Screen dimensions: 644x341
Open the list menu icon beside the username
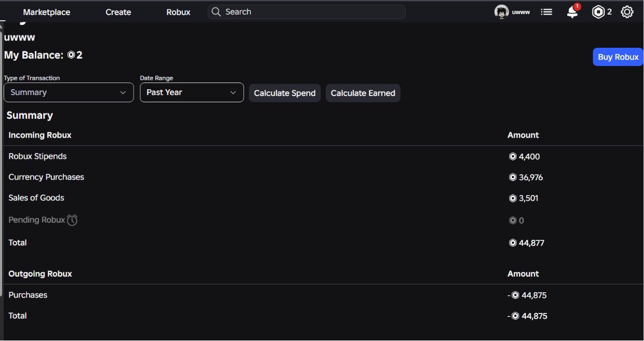(x=546, y=11)
